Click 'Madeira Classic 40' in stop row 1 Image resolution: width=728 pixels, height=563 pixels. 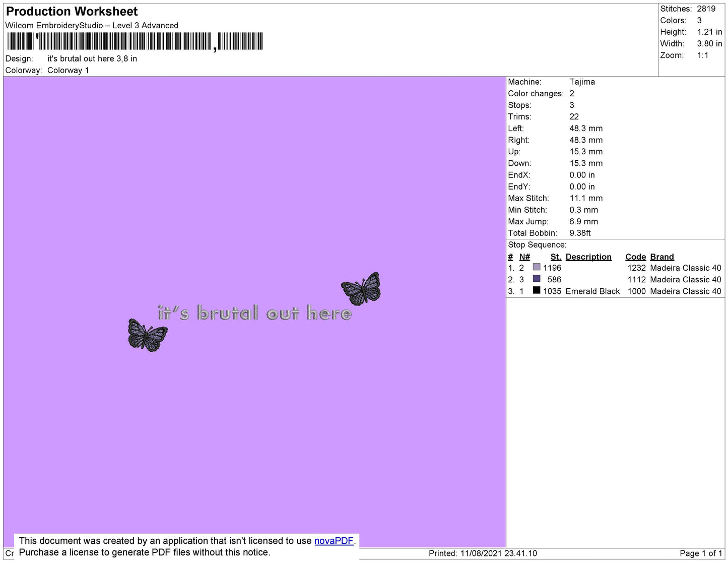[686, 268]
